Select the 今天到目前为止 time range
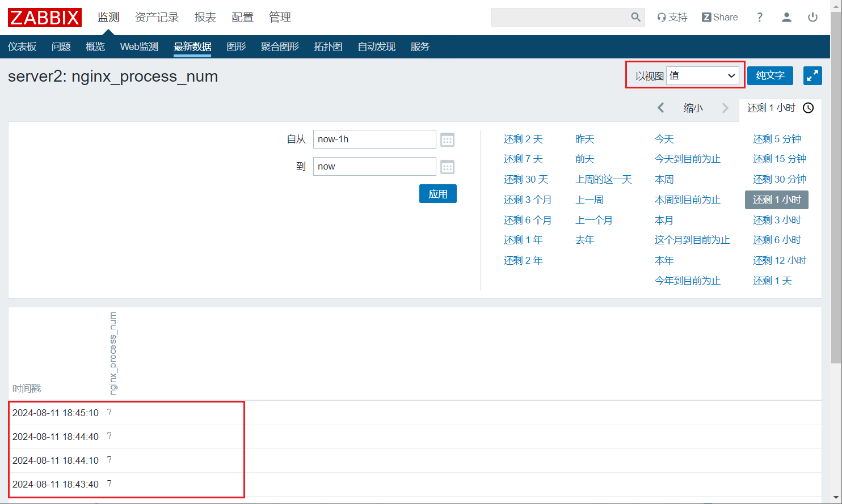Screen dimensions: 842x504 (x=687, y=159)
